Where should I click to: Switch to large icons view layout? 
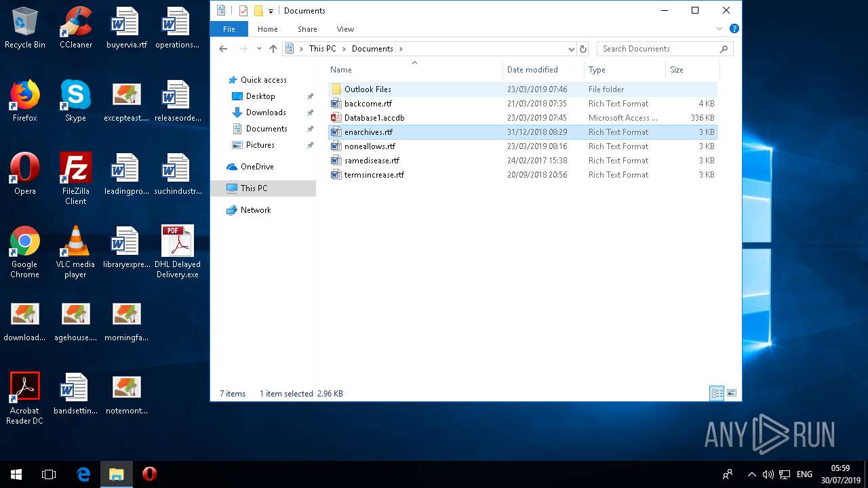[x=732, y=393]
